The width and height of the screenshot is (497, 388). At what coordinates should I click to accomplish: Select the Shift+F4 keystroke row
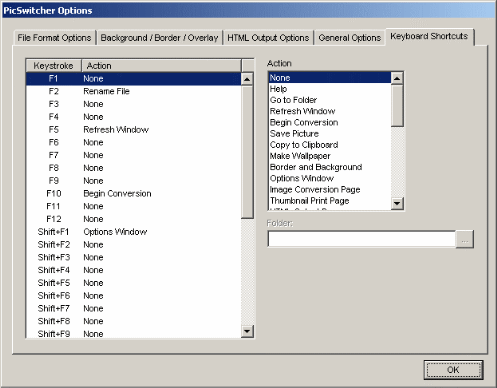tap(134, 270)
